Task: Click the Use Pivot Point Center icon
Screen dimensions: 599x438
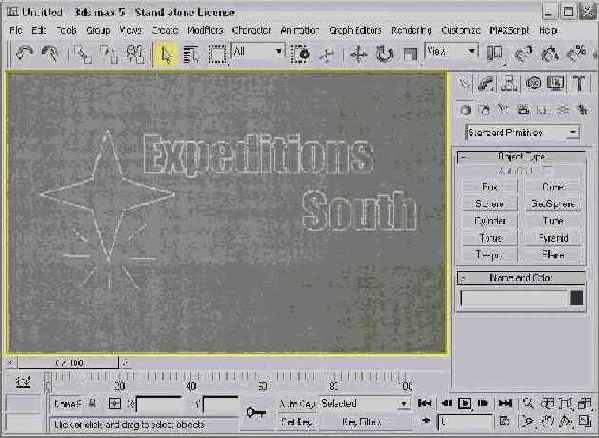Action: pos(495,54)
